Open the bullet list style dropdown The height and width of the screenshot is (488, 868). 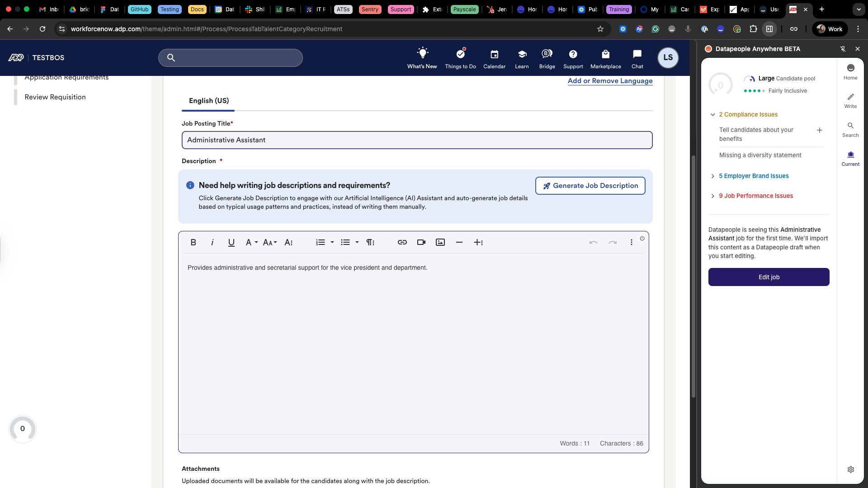click(x=357, y=243)
